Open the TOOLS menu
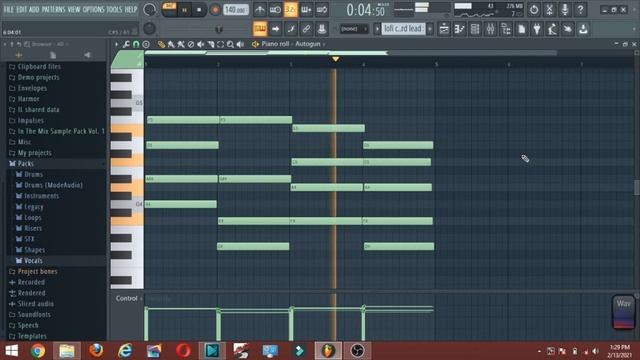640x360 pixels. (x=114, y=9)
